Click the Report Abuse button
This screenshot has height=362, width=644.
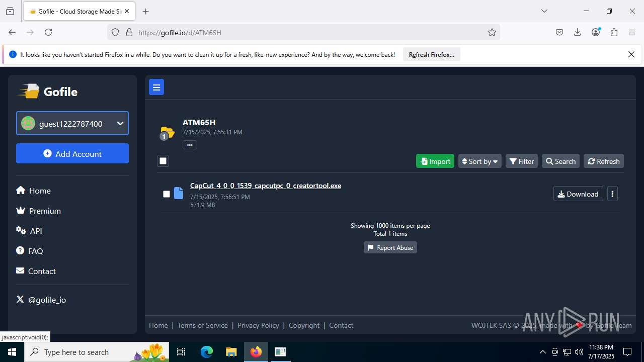(x=390, y=248)
